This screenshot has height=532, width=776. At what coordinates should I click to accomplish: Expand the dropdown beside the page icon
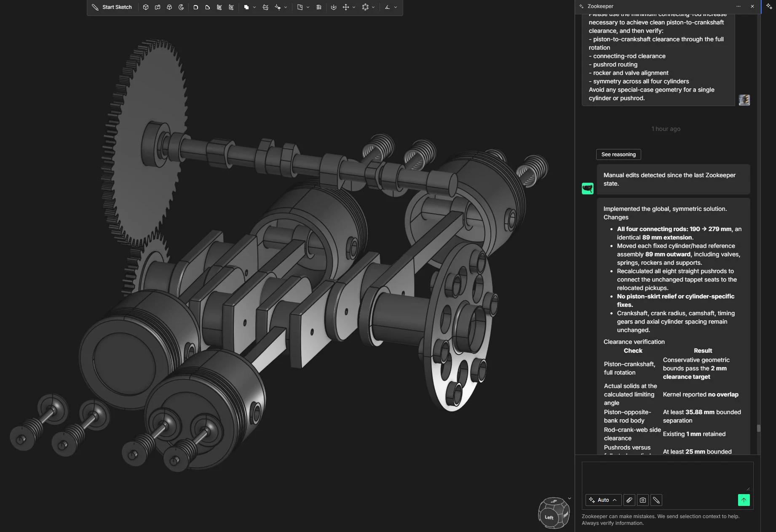[x=308, y=7]
